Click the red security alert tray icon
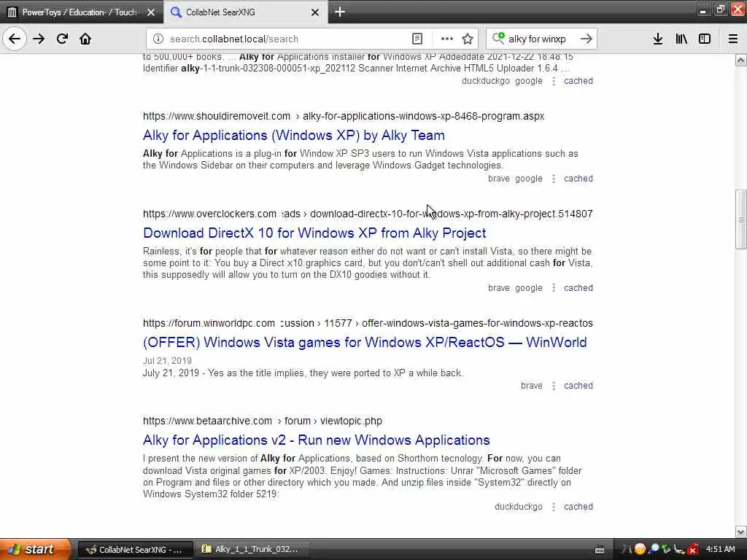Viewport: 747px width, 560px height. tap(693, 550)
